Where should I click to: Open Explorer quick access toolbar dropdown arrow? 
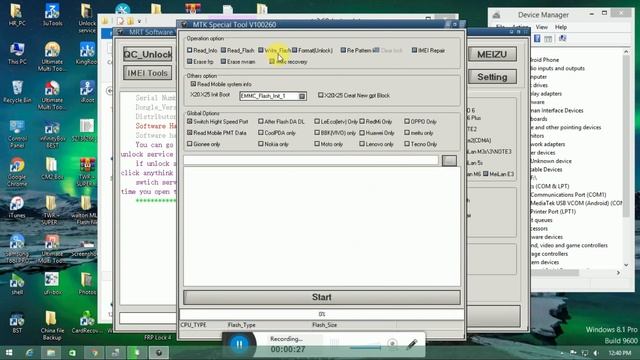tap(139, 21)
